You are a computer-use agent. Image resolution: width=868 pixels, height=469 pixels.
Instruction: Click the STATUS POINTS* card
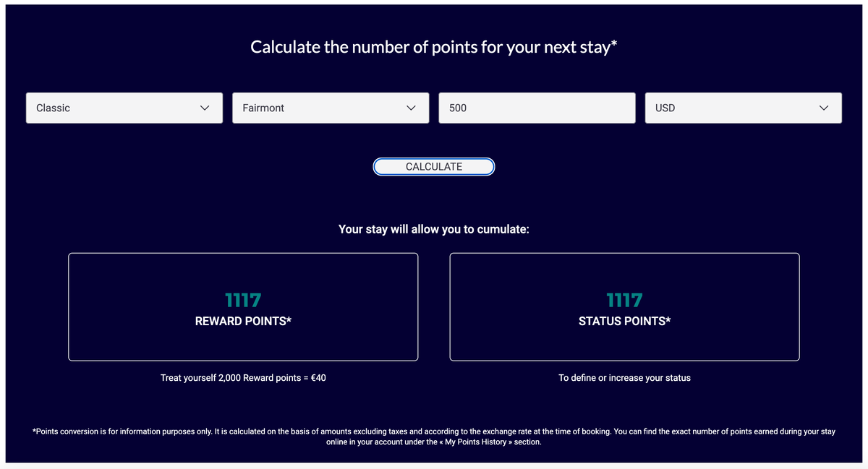624,306
